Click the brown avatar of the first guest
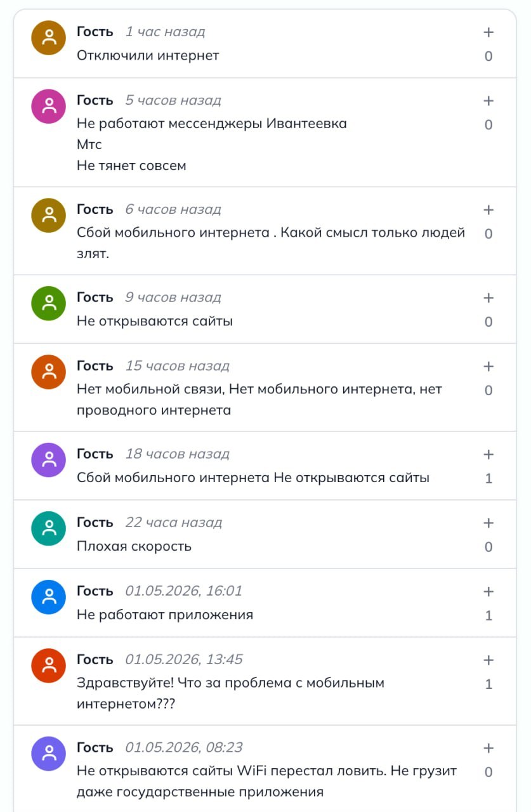Screen dimensions: 531x812 [x=49, y=37]
